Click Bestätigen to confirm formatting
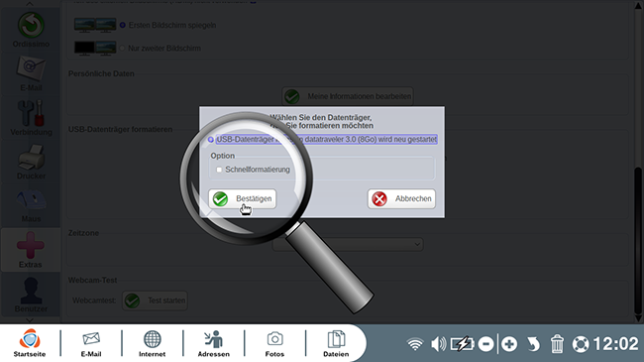644x362 pixels. [x=243, y=198]
